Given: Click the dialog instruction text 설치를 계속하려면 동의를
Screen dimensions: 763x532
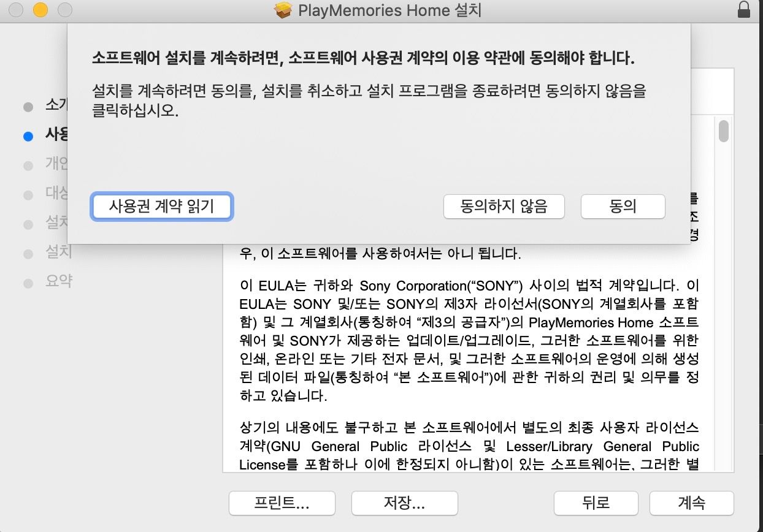Looking at the screenshot, I should coord(369,102).
